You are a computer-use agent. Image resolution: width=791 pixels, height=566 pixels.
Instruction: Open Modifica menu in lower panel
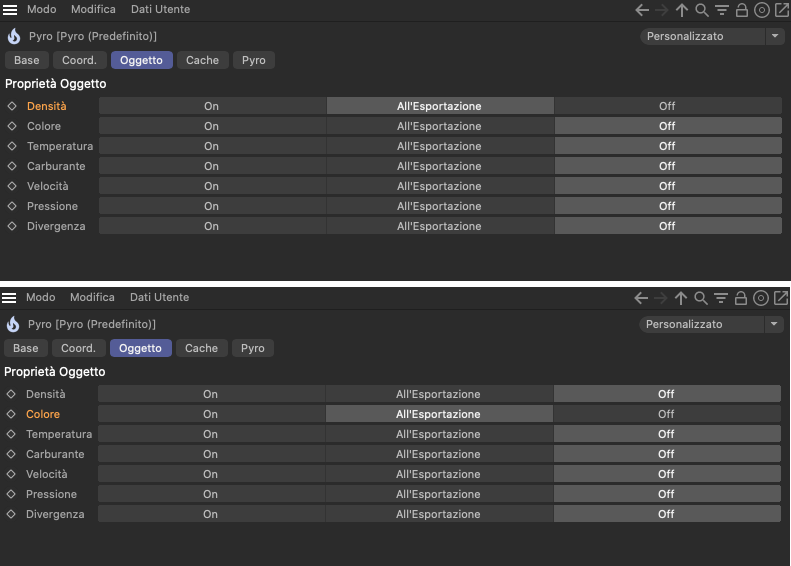click(x=92, y=298)
